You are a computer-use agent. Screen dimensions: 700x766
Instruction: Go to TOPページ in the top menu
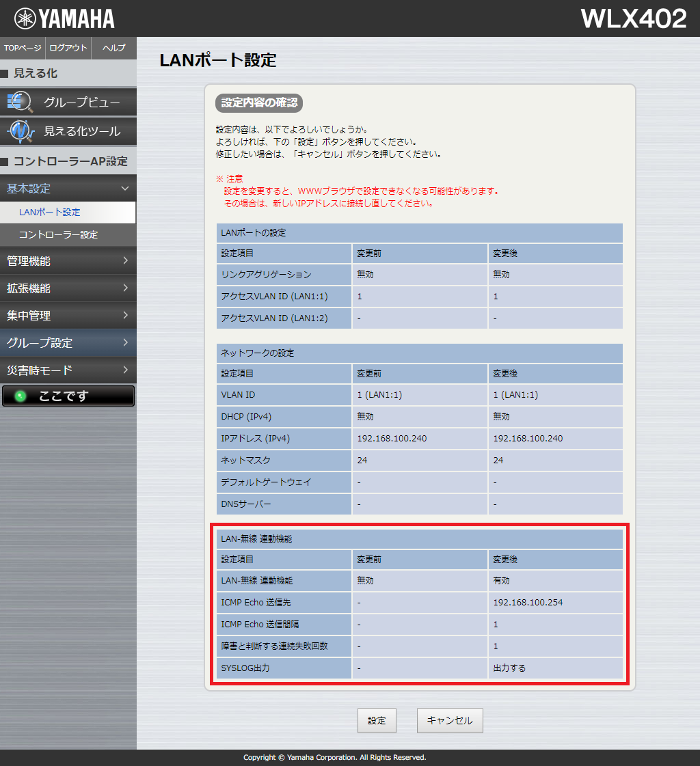tap(22, 48)
